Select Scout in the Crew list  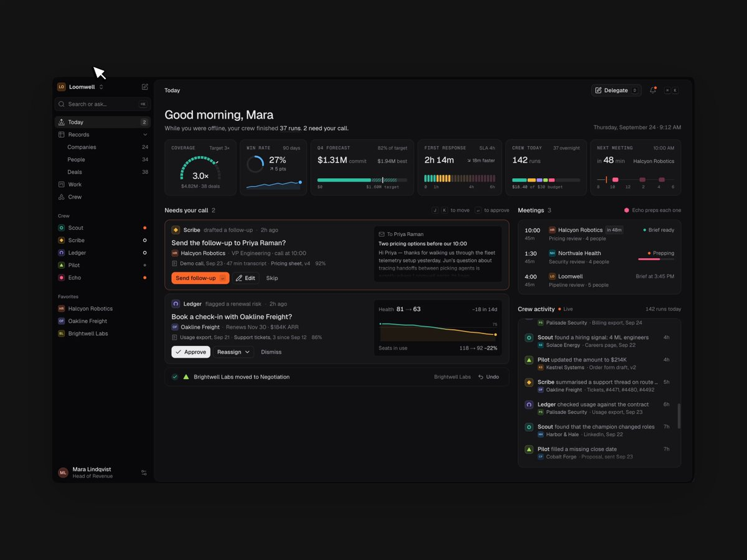(x=103, y=228)
